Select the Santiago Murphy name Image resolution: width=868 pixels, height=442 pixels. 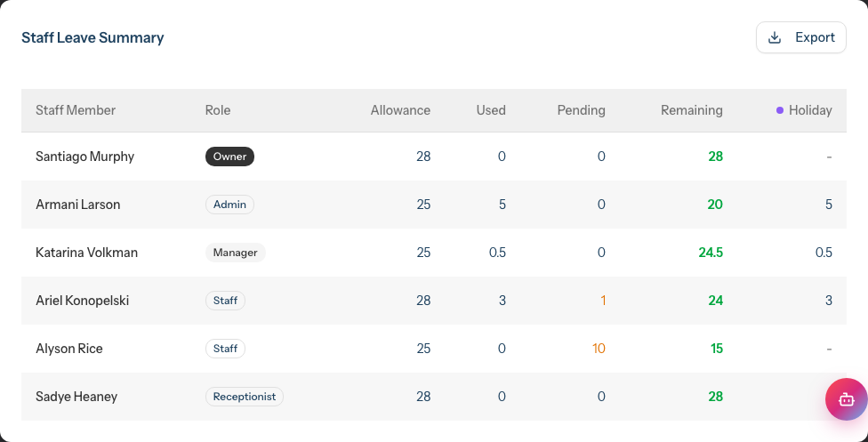(x=84, y=157)
